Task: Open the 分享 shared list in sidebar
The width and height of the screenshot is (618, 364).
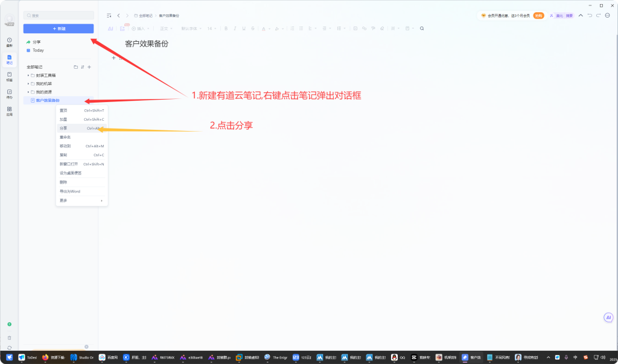Action: 34,42
